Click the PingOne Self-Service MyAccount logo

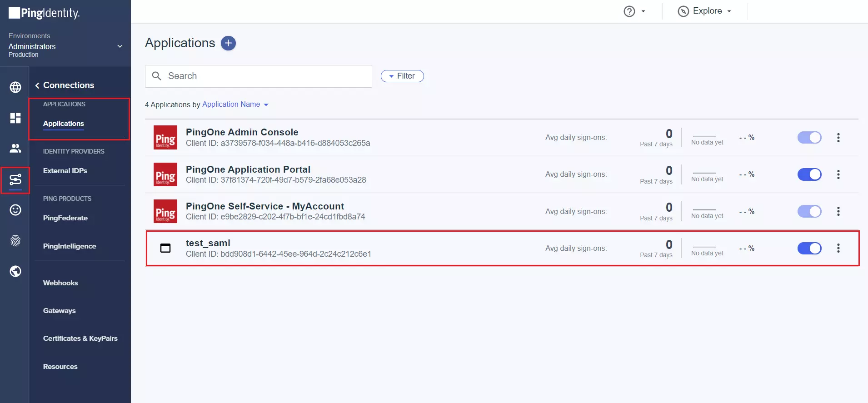[165, 211]
